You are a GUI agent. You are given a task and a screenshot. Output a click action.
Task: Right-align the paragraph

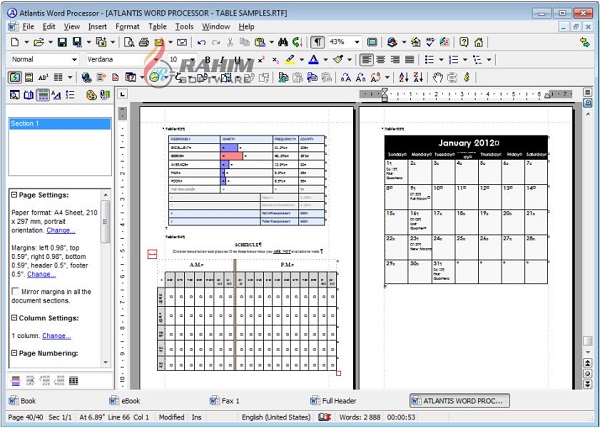(395, 60)
